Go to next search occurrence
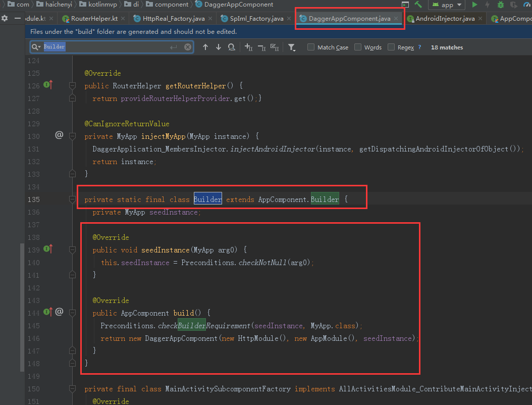The height and width of the screenshot is (405, 532). [219, 47]
